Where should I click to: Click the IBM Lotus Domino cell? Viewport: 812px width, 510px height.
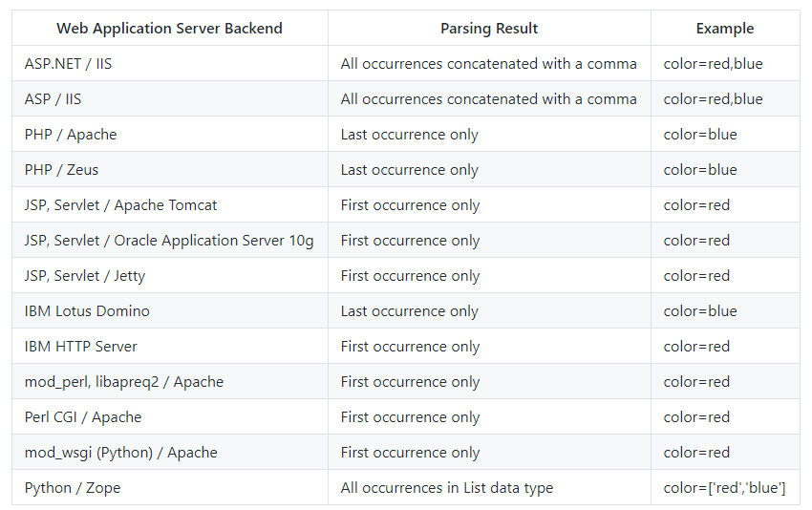169,310
